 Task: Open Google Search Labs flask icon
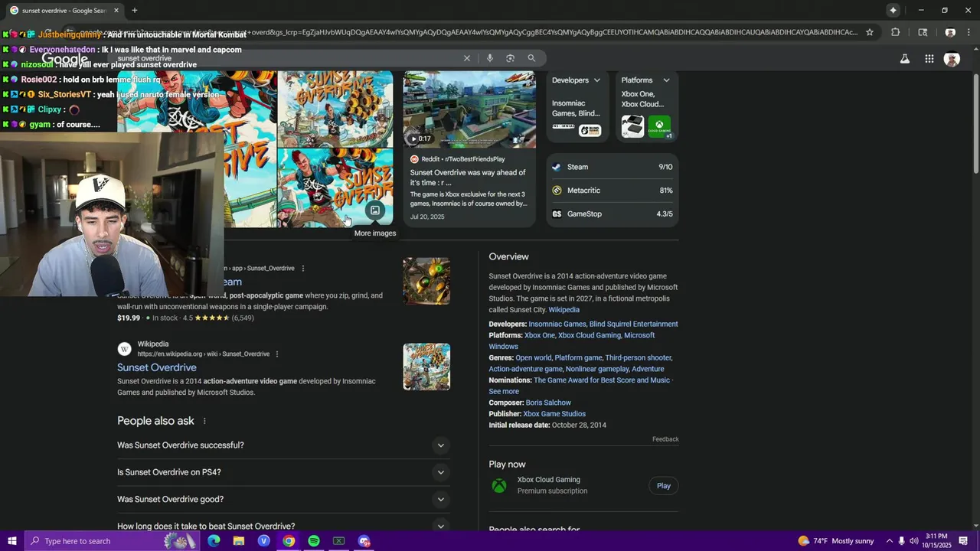pyautogui.click(x=905, y=59)
